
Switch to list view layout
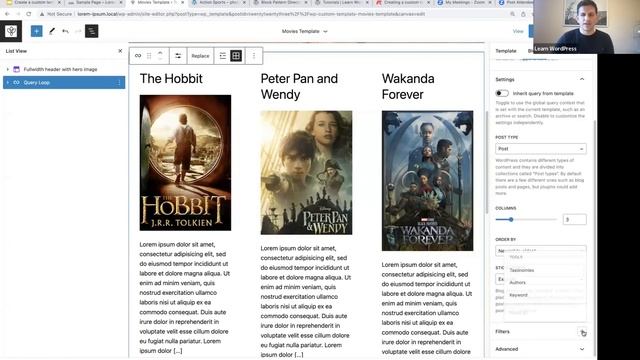222,56
